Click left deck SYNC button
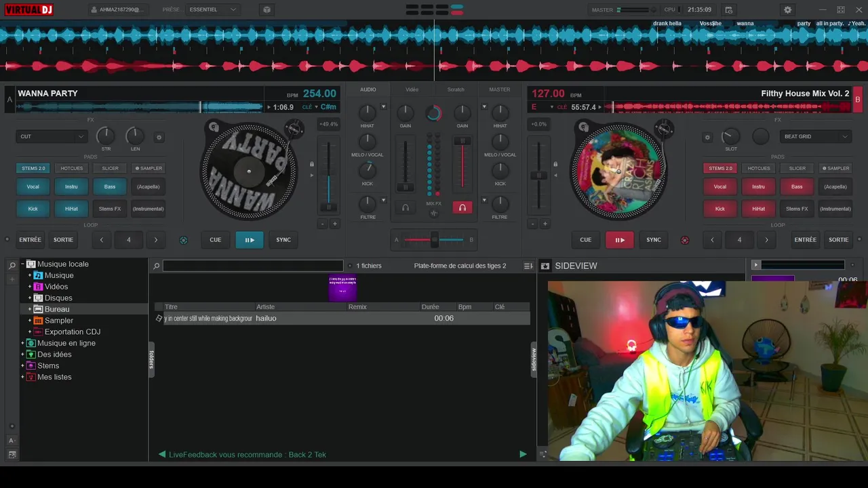 click(283, 240)
